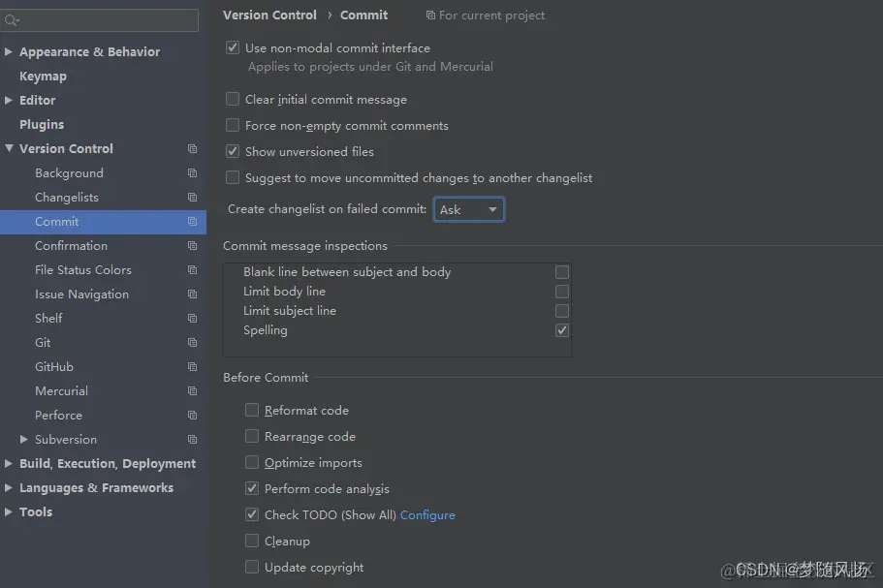Tick the Reformat code checkbox
Image resolution: width=883 pixels, height=588 pixels.
point(252,410)
